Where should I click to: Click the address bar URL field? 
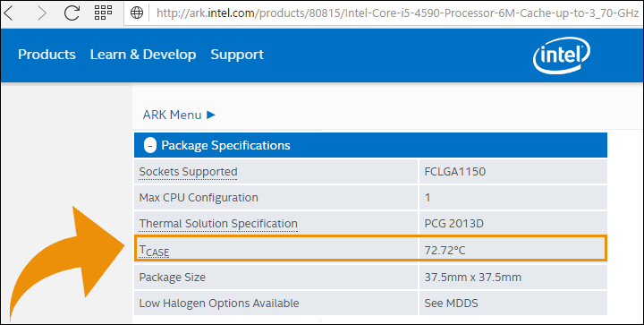tap(396, 13)
